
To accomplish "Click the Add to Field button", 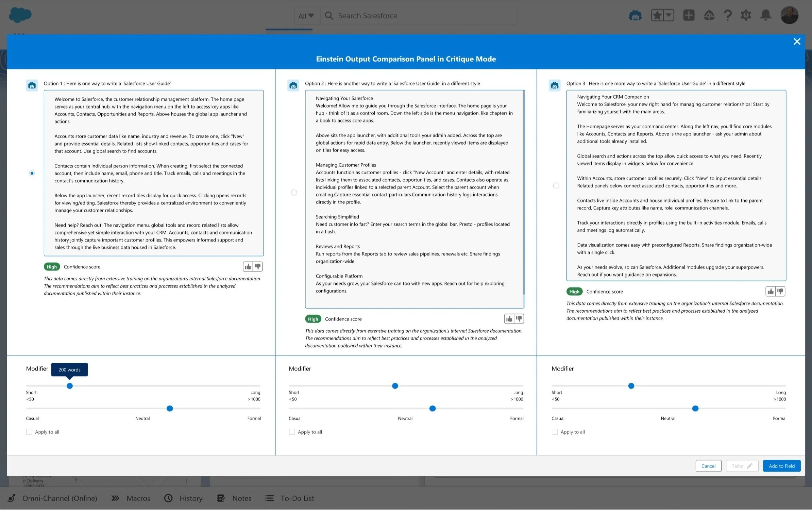I will pyautogui.click(x=781, y=466).
